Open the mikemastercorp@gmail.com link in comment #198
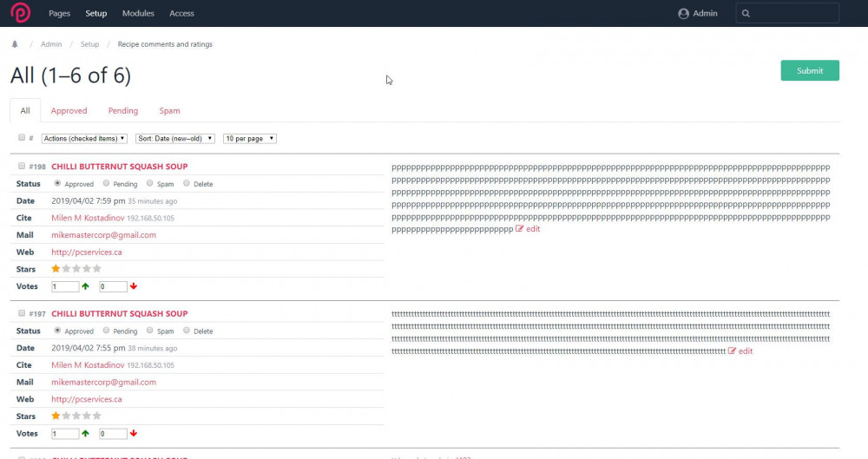This screenshot has height=459, width=868. pyautogui.click(x=103, y=235)
